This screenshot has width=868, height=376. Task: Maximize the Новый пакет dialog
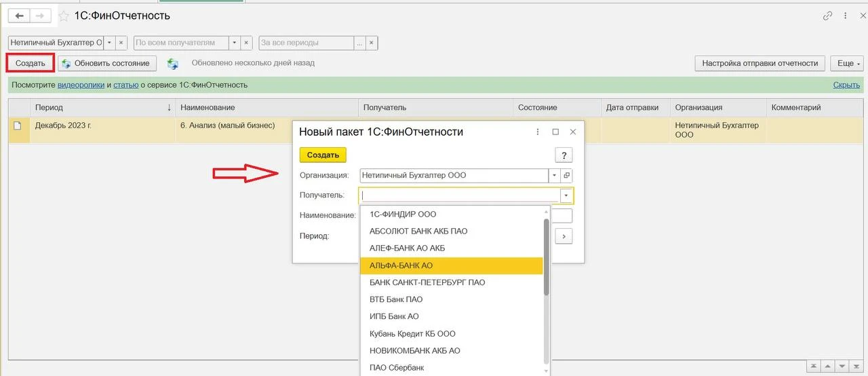[555, 132]
